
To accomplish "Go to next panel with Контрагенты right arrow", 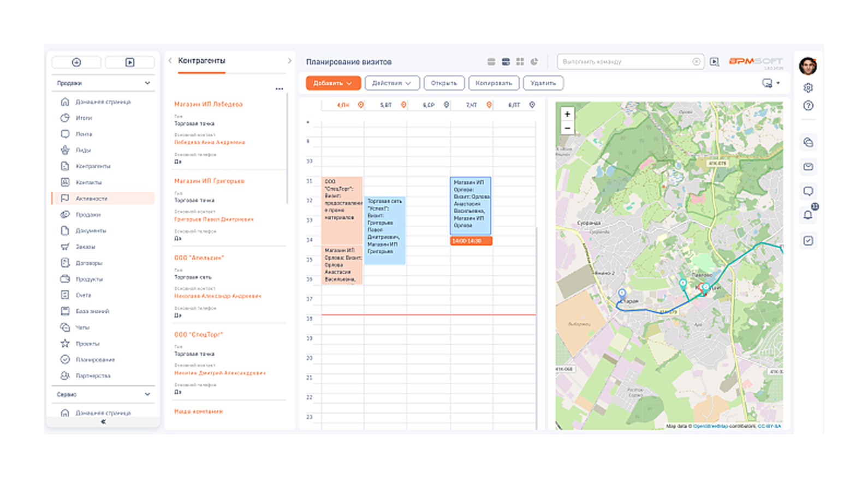I will (x=289, y=61).
